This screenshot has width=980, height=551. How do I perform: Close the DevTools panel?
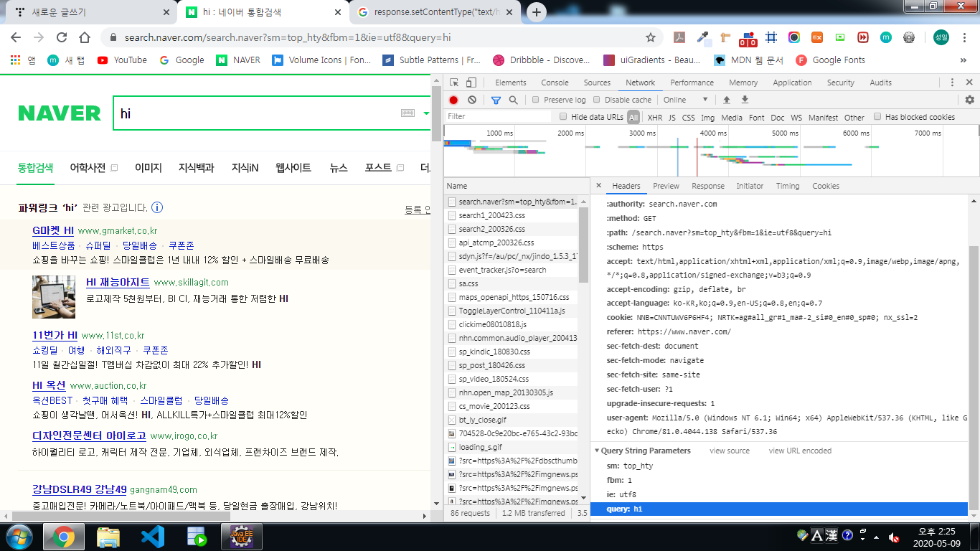pos(970,83)
